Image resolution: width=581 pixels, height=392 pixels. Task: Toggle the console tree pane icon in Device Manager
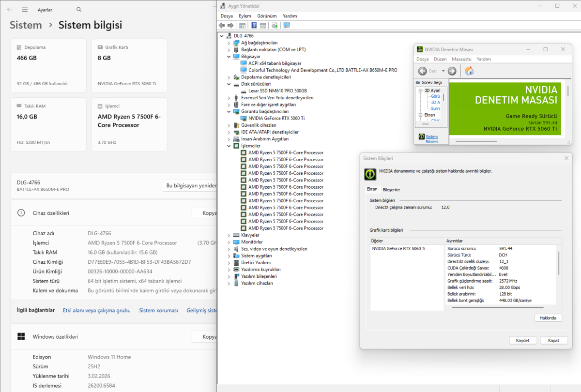(x=242, y=25)
